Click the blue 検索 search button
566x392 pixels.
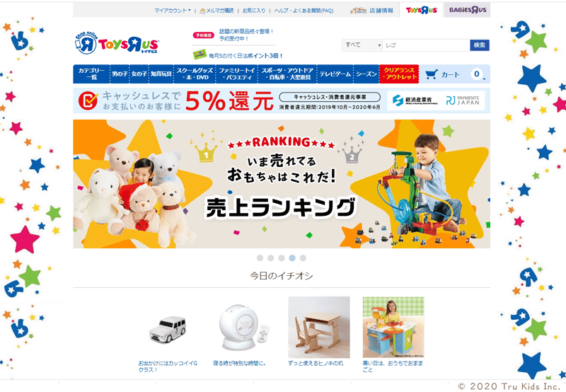(x=480, y=45)
